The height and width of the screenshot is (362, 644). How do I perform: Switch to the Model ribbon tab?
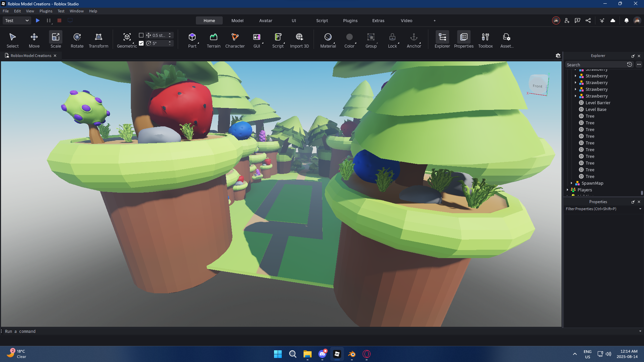click(237, 20)
